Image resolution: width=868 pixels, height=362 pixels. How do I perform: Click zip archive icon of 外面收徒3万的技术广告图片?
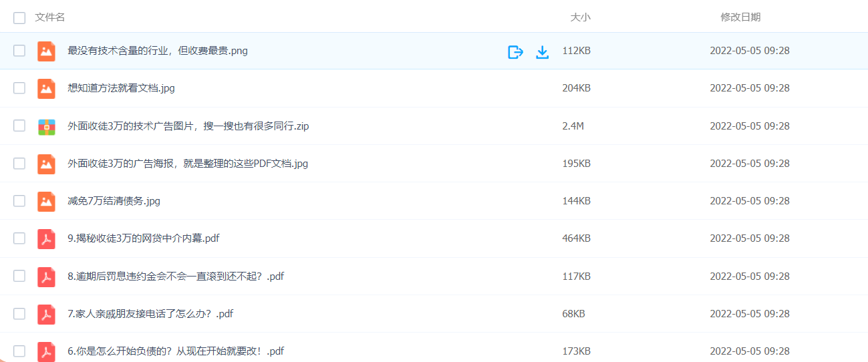[x=46, y=126]
